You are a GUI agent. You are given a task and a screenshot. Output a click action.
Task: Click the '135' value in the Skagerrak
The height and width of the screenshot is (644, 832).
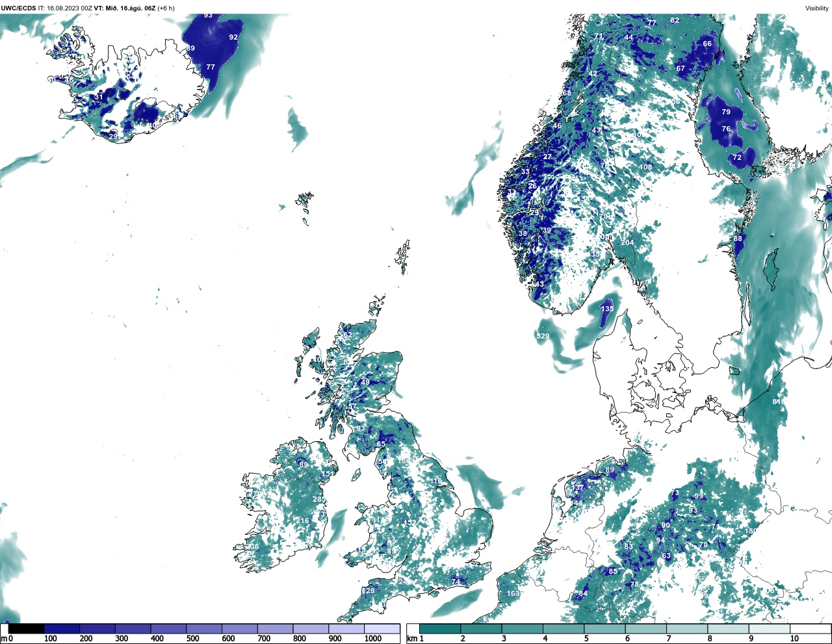click(x=607, y=309)
